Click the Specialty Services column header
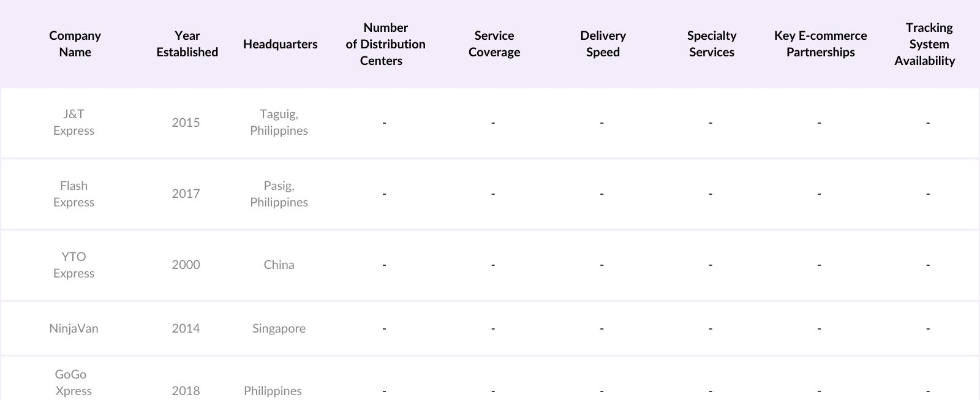Screen dimensions: 980x400 coord(711,44)
